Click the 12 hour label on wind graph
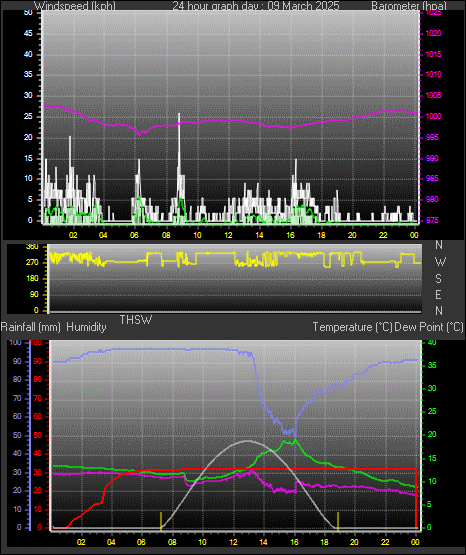Image resolution: width=466 pixels, height=555 pixels. coord(229,235)
